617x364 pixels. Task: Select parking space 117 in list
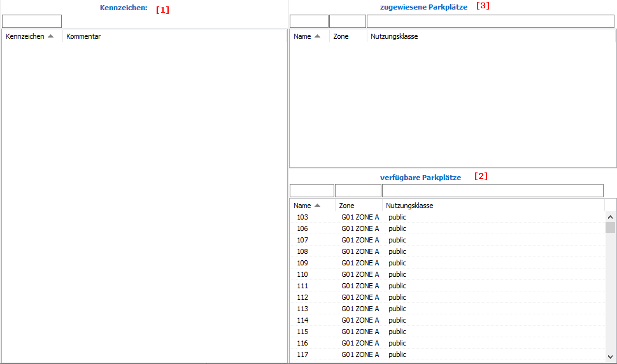click(x=302, y=354)
